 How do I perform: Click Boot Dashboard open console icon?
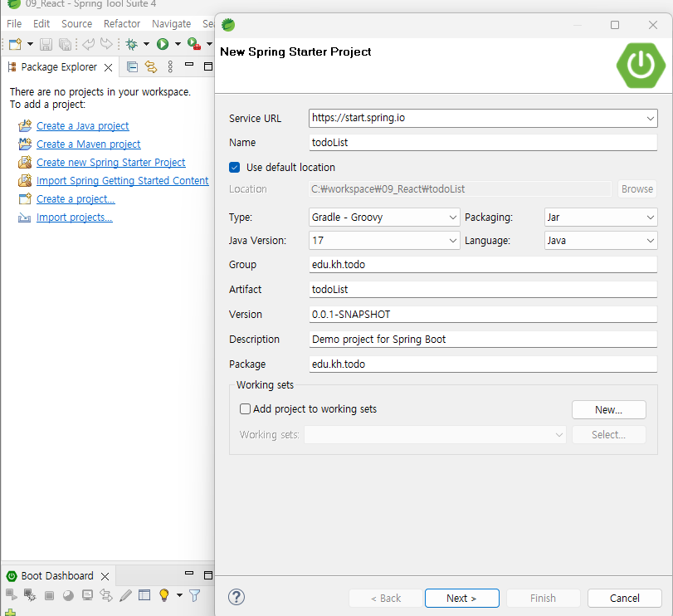[x=88, y=595]
